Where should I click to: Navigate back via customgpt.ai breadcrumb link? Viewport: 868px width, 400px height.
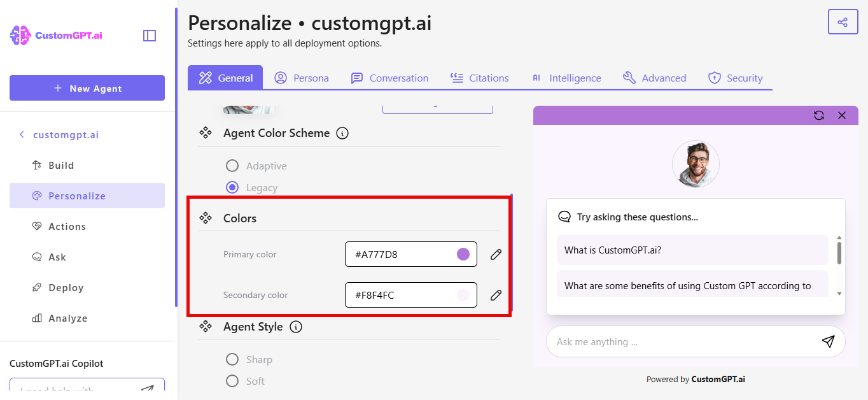click(x=66, y=134)
